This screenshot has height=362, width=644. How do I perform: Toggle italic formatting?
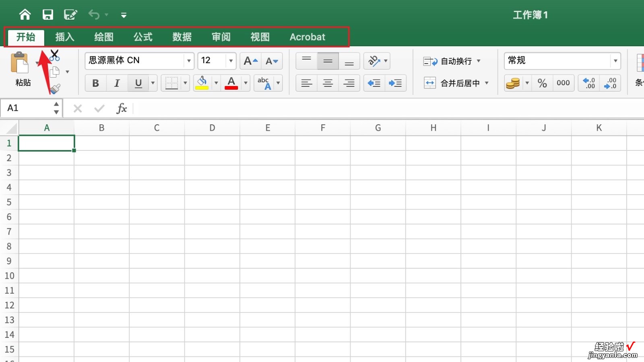click(117, 83)
